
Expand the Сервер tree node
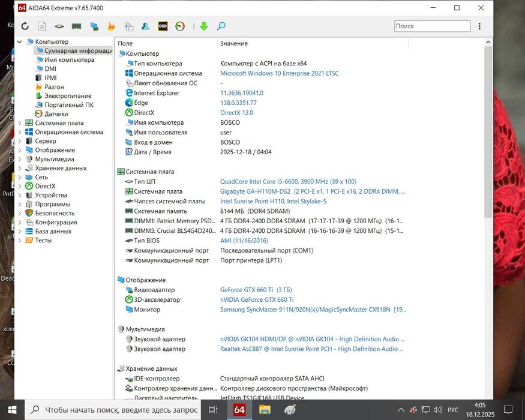[20, 142]
